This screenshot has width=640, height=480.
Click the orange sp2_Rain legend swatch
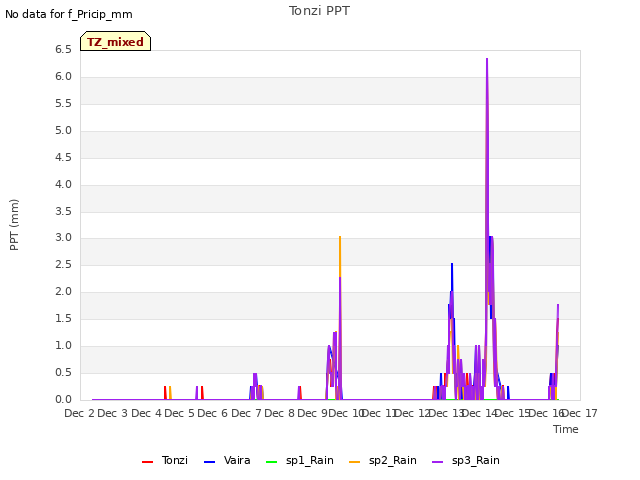click(x=355, y=462)
